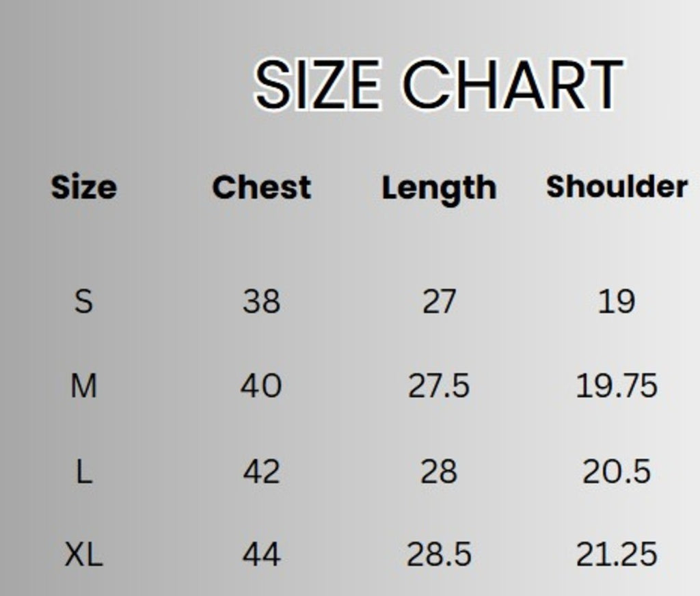Viewport: 700px width, 596px height.
Task: Select the S size row label
Action: 83,301
